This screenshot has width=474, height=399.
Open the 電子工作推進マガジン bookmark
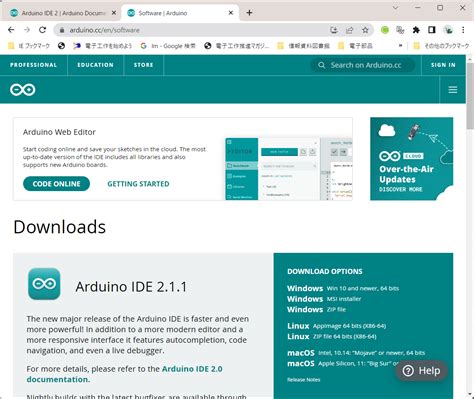[236, 46]
